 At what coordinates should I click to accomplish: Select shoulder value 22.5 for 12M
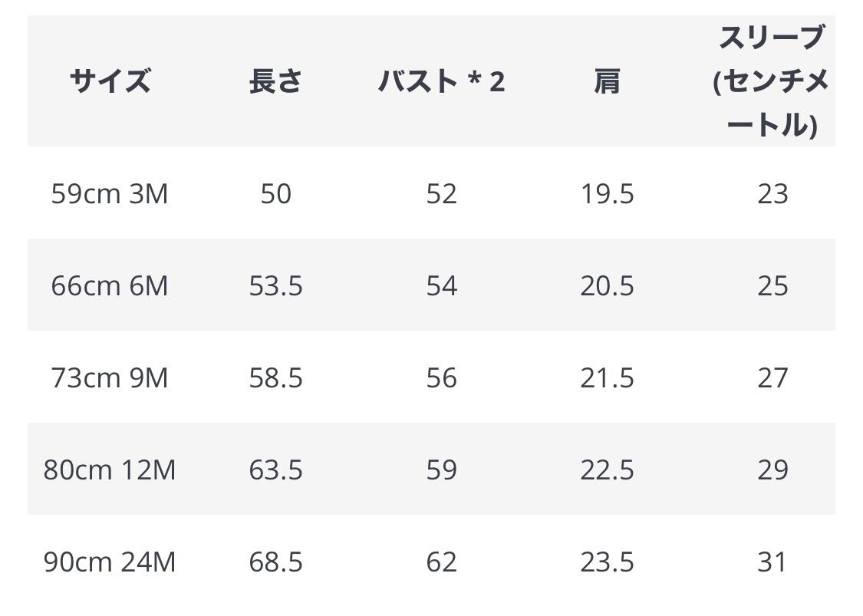click(x=607, y=470)
